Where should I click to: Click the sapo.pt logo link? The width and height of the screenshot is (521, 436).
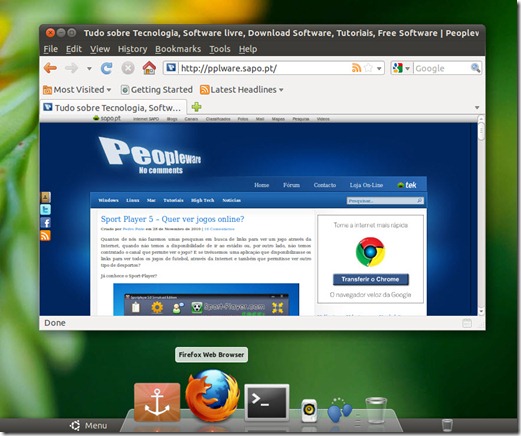(107, 118)
